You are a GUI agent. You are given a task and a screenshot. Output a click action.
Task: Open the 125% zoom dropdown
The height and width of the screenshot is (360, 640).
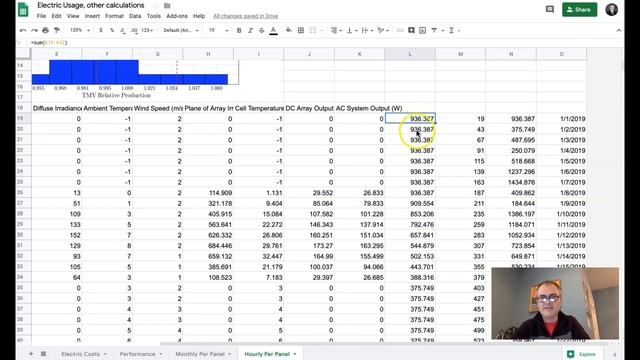coord(80,30)
